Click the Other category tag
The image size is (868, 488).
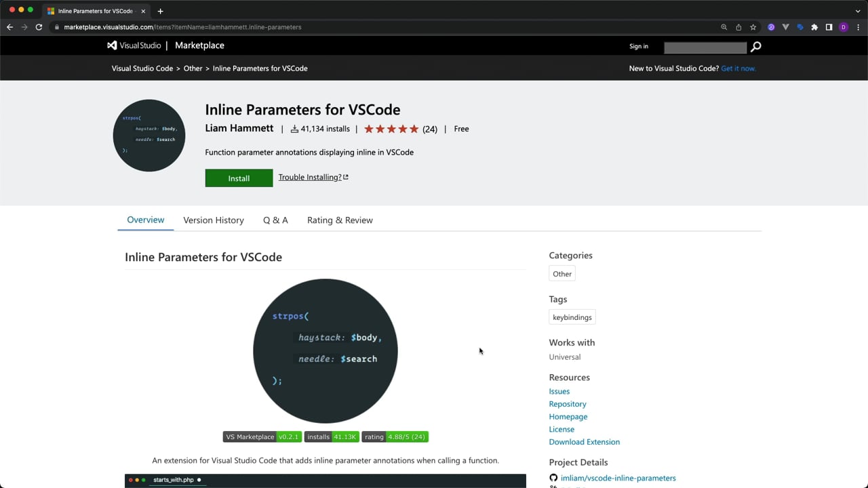pos(562,274)
